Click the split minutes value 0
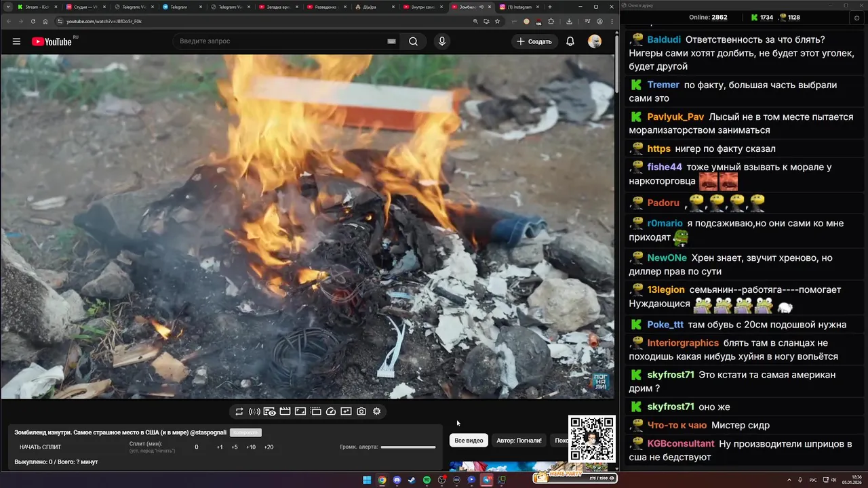The image size is (868, 488). click(197, 447)
